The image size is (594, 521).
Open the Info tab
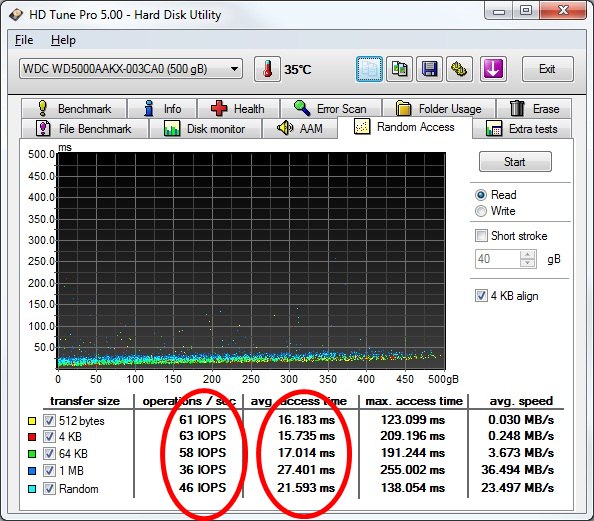coord(162,109)
